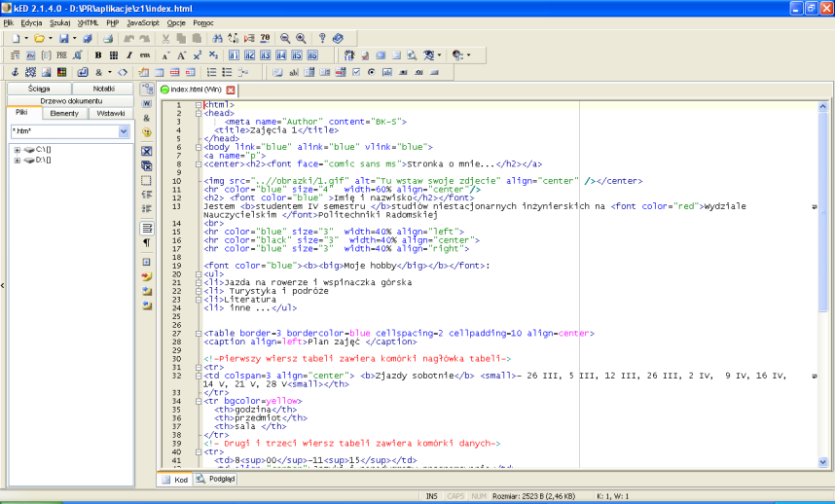Image resolution: width=835 pixels, height=504 pixels.
Task: Select the Kod view tab
Action: click(x=175, y=480)
